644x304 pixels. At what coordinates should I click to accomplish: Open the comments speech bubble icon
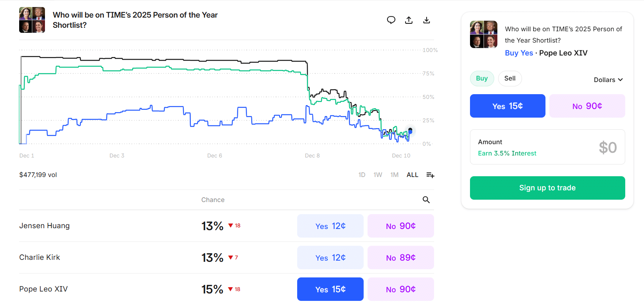(x=391, y=20)
